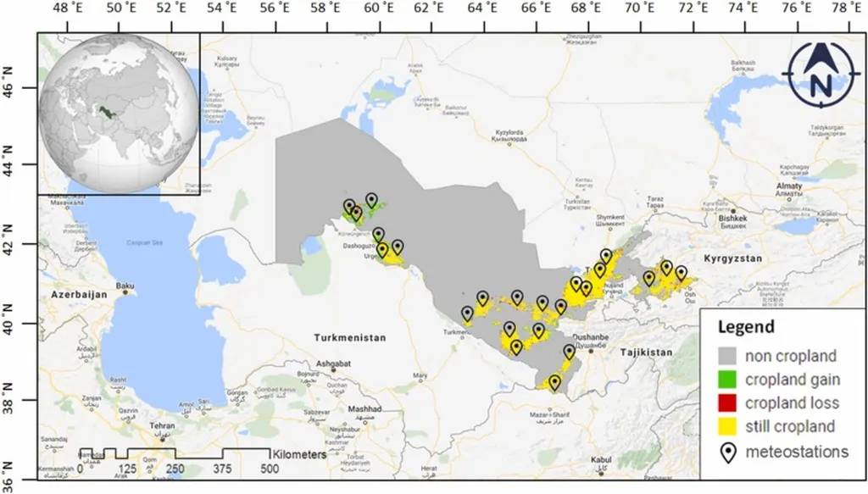The height and width of the screenshot is (494, 868).
Task: Select the Tajikistan country label
Action: (x=646, y=352)
